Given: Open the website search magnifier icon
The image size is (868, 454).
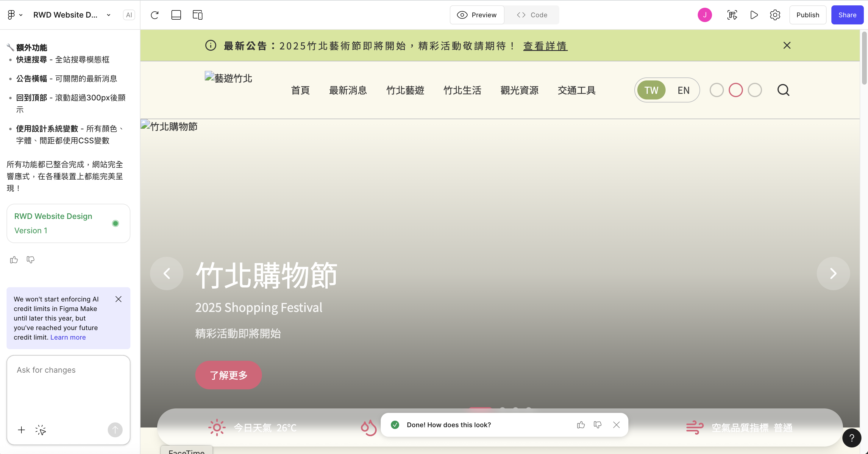Looking at the screenshot, I should tap(783, 90).
